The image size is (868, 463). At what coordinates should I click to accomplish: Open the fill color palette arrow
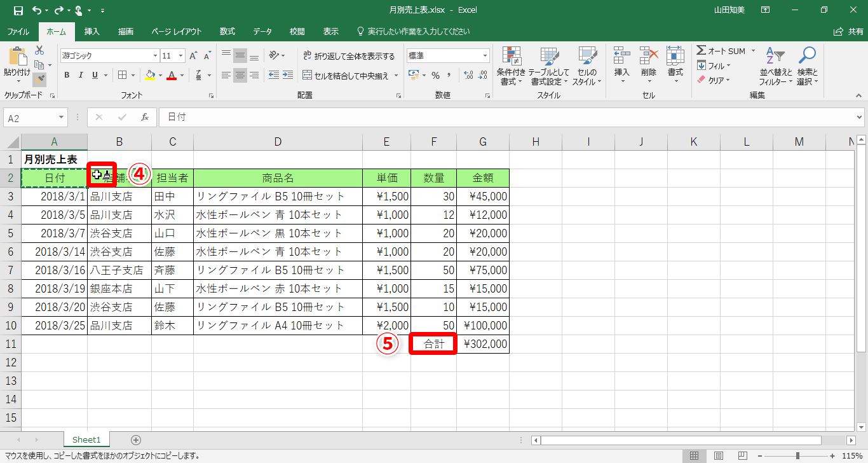[159, 76]
